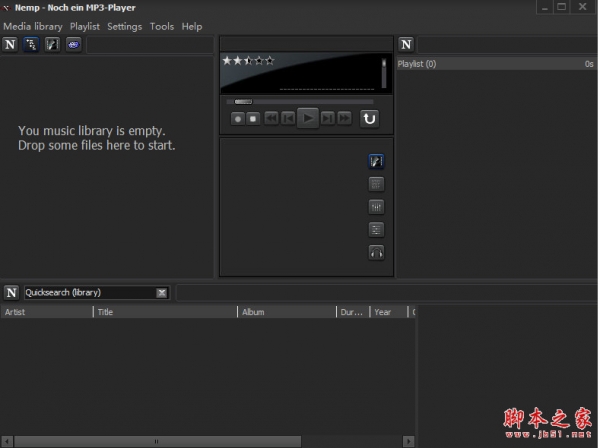Open the equalizer panel icon
600x448 pixels.
(x=376, y=207)
